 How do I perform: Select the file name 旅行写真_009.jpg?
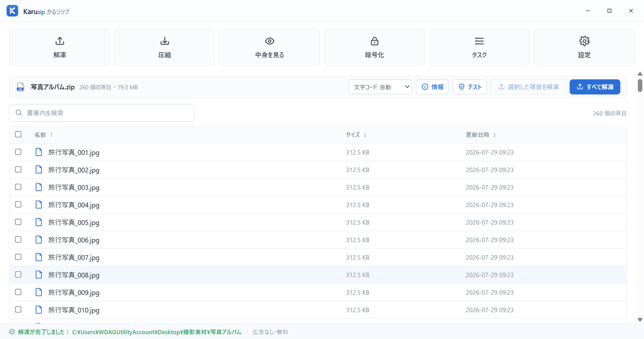74,293
